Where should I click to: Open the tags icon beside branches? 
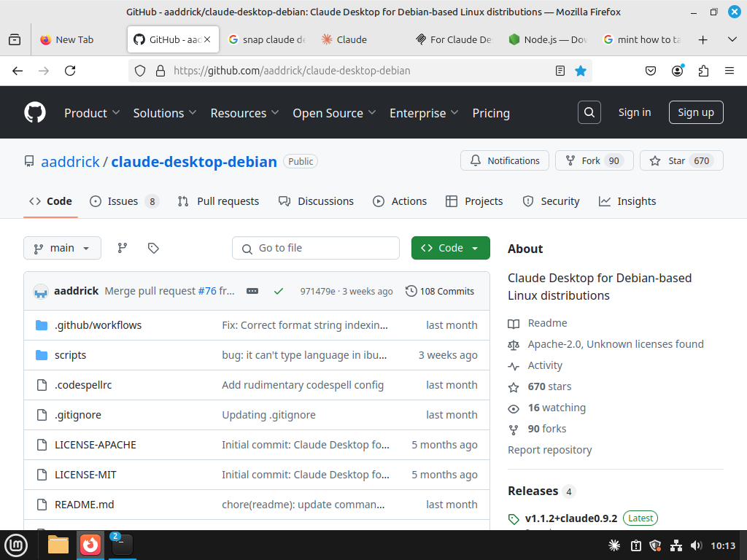point(153,248)
